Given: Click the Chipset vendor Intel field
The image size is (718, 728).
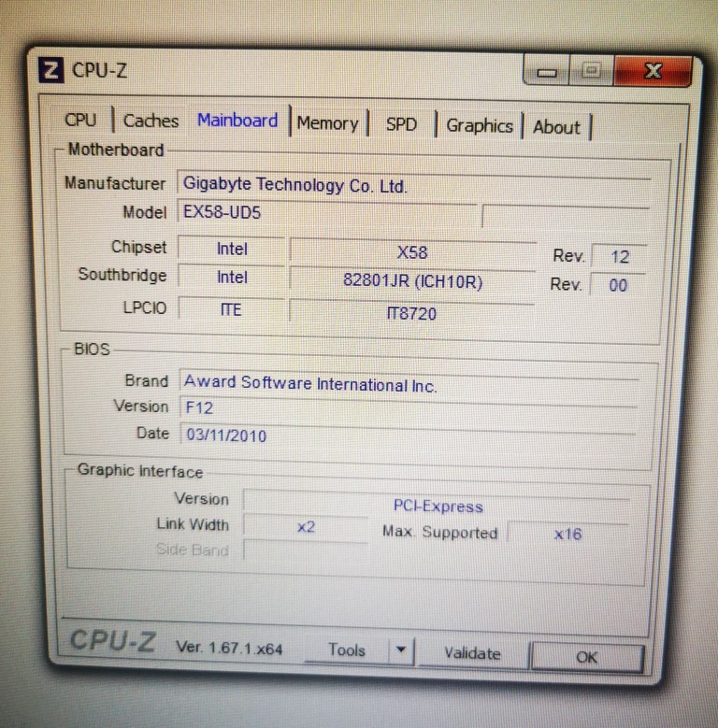Looking at the screenshot, I should [232, 249].
